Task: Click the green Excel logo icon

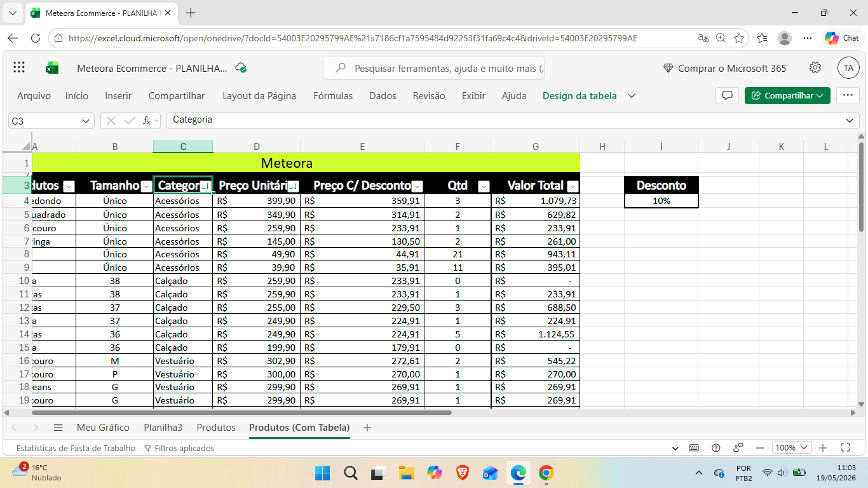Action: click(x=52, y=68)
